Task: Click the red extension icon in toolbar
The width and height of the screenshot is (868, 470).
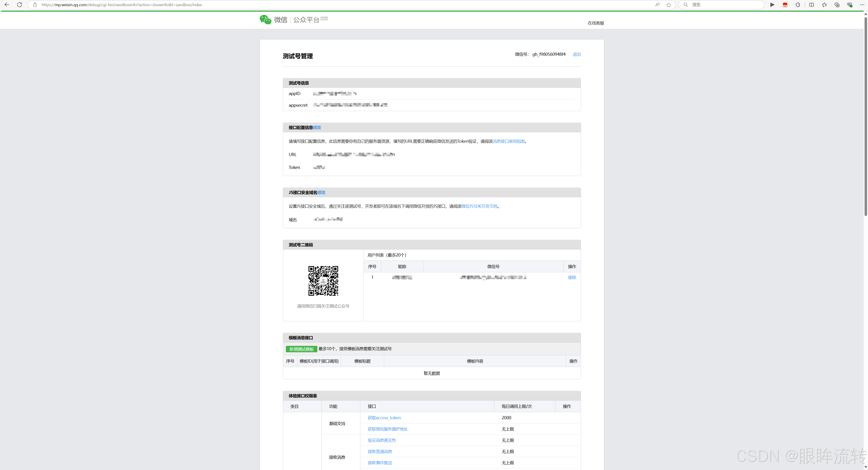Action: 785,5
